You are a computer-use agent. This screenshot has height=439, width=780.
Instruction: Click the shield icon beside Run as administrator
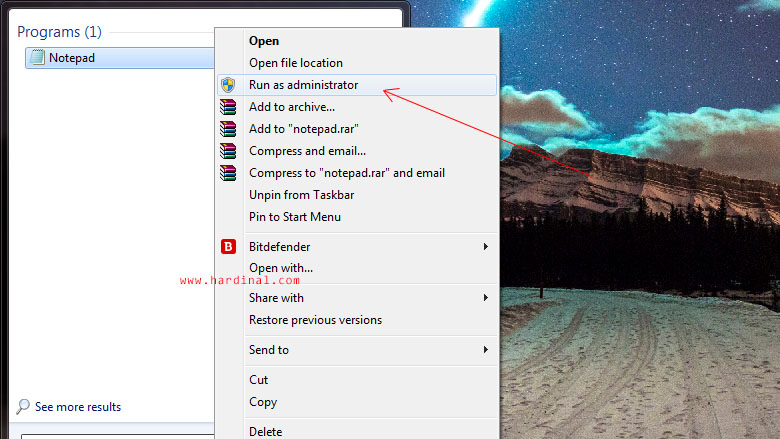click(x=228, y=85)
